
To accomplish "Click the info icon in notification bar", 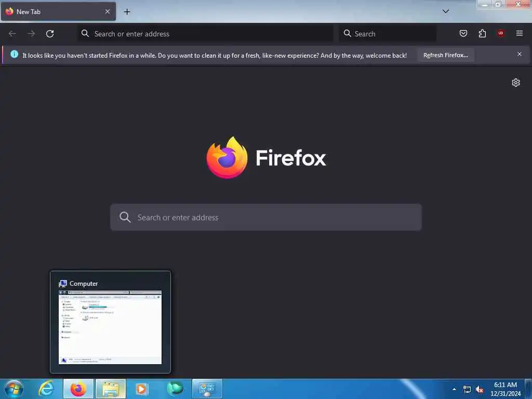I will (14, 54).
